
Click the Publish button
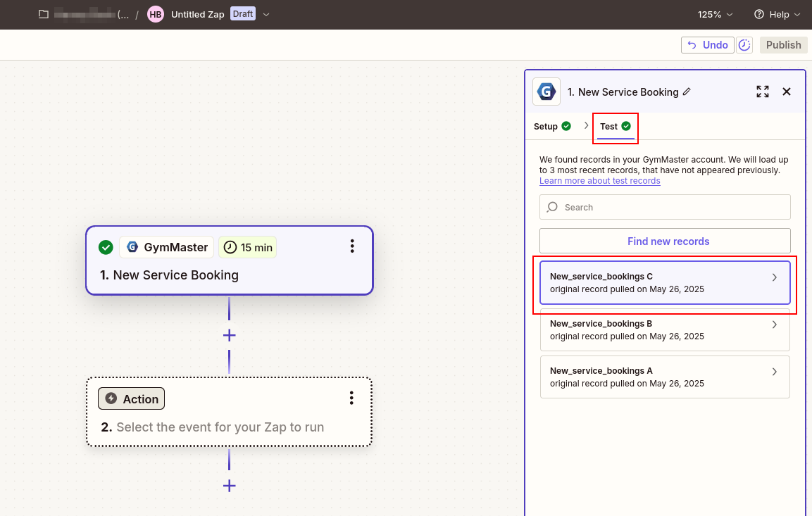(784, 45)
